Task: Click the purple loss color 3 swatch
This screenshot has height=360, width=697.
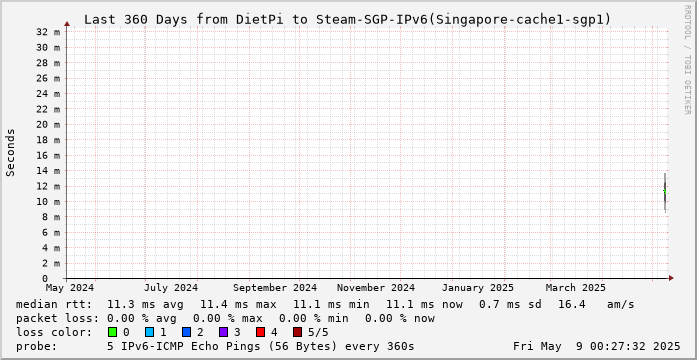Action: 224,332
